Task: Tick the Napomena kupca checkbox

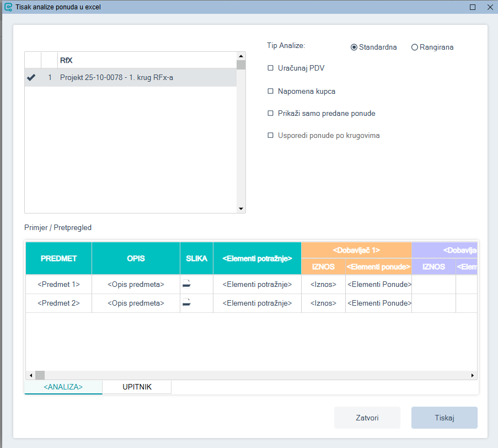Action: click(270, 91)
